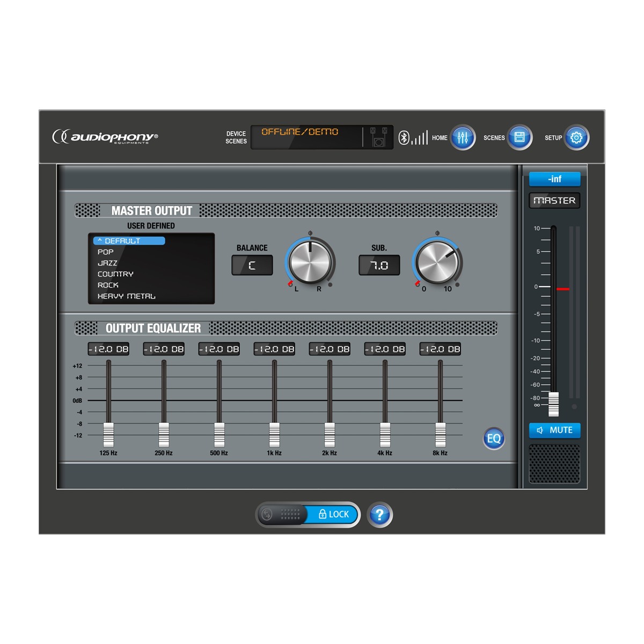Click the OUTPUT EQUALIZER section heading
The image size is (644, 644).
153,328
